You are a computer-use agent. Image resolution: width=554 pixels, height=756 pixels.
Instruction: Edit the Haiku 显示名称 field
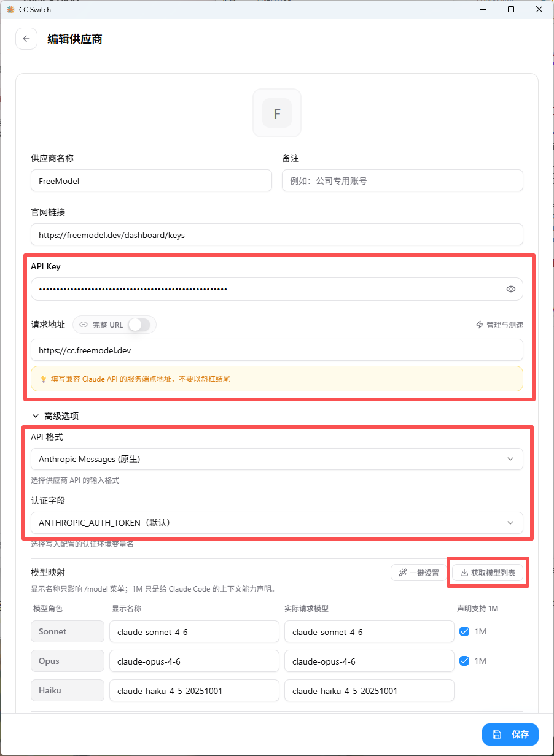pyautogui.click(x=194, y=690)
